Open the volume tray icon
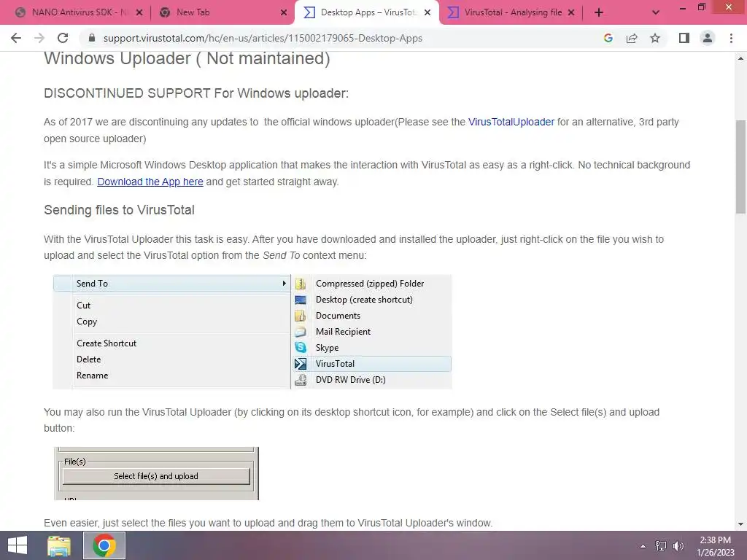Viewport: 747px width, 560px height. pyautogui.click(x=678, y=545)
